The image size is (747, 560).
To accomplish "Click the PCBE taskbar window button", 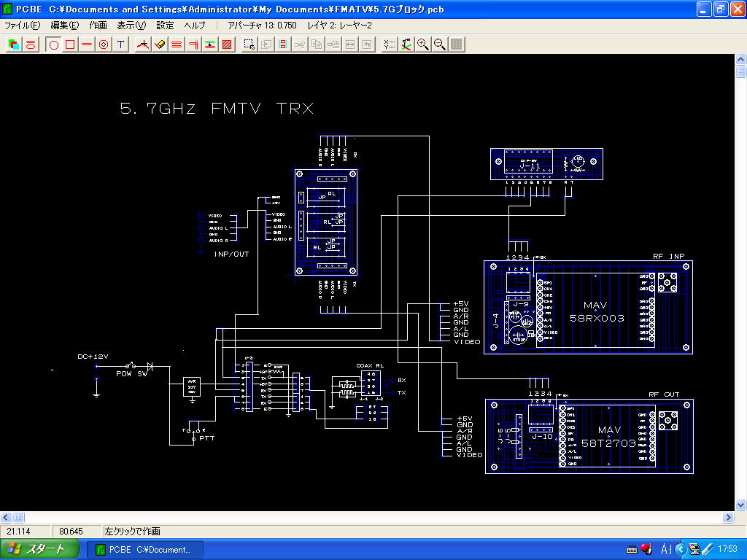I will [x=145, y=550].
